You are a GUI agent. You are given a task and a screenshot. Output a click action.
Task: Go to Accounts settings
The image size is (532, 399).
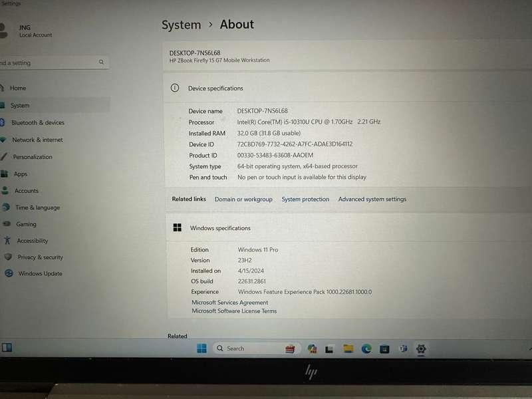[x=26, y=191]
